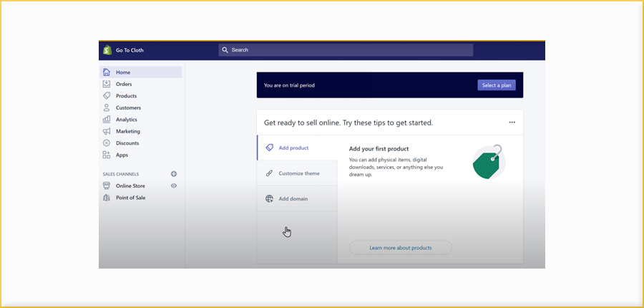Click the Analytics bar chart icon
This screenshot has width=644, height=308.
[107, 119]
